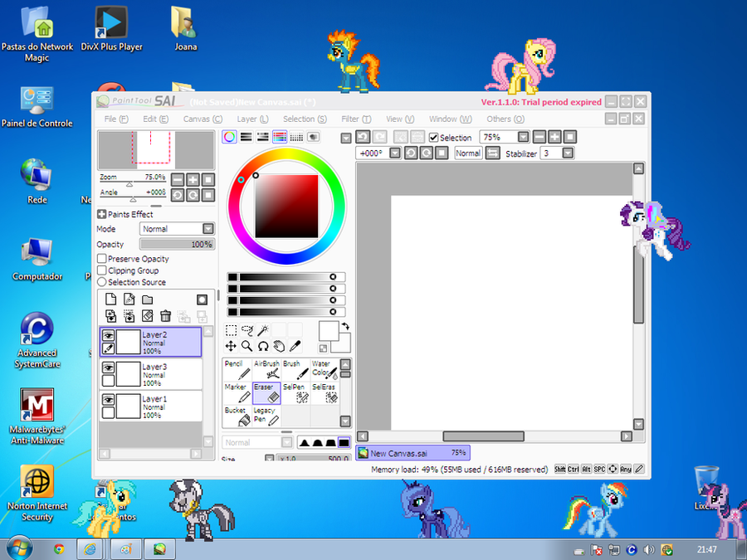Select the Brush tool
Screen dimensions: 747x560
(295, 369)
